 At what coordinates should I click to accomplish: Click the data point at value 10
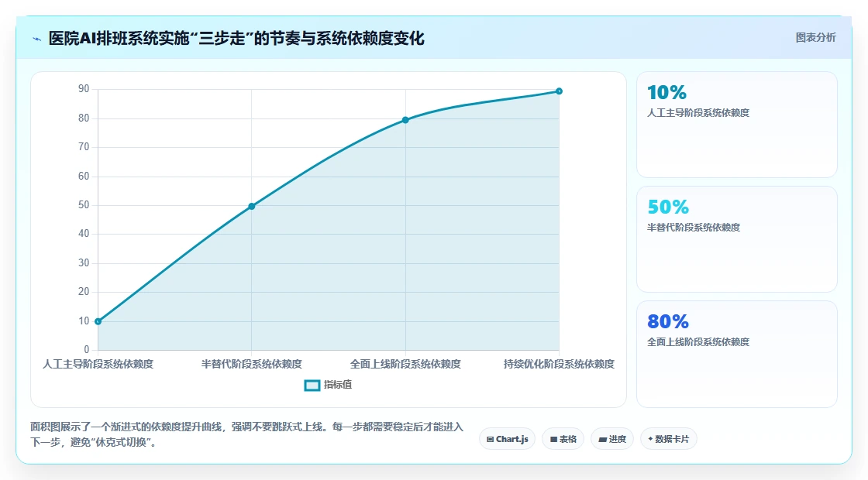point(98,321)
